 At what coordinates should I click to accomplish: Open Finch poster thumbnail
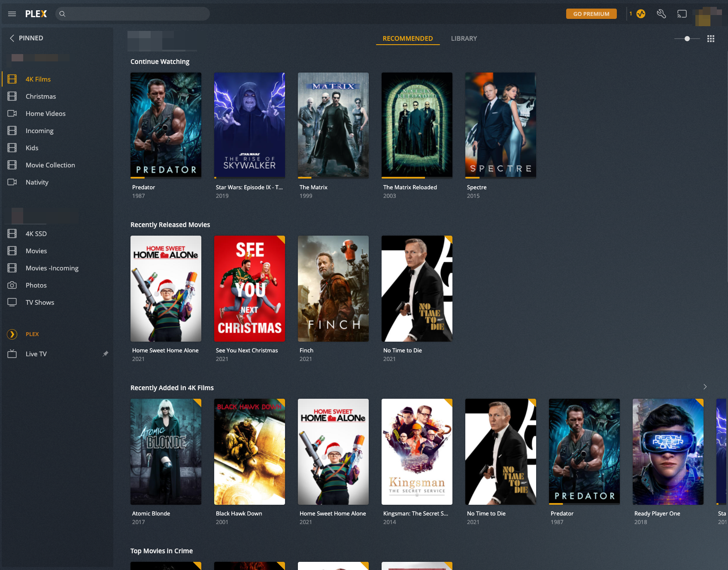(x=333, y=288)
